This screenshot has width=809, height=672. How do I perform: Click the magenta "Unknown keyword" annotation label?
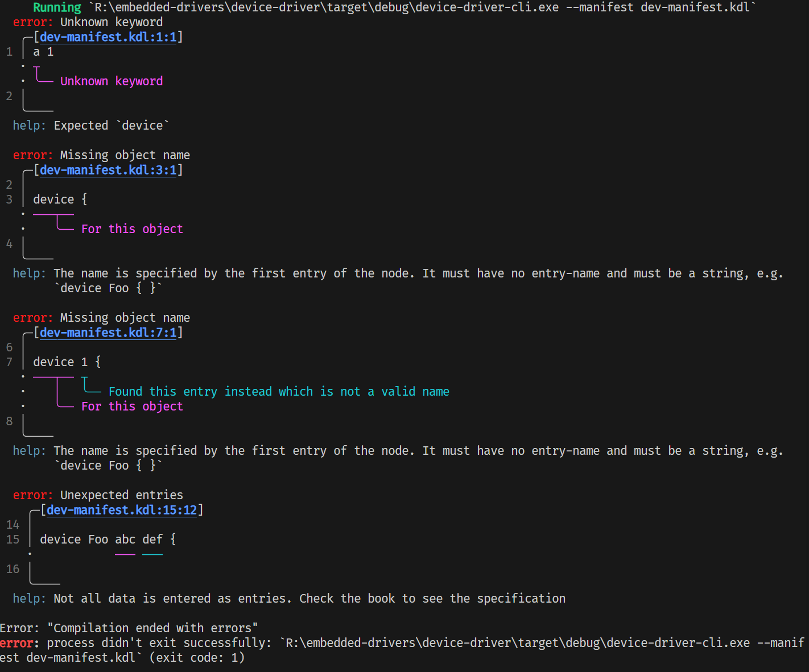point(112,81)
